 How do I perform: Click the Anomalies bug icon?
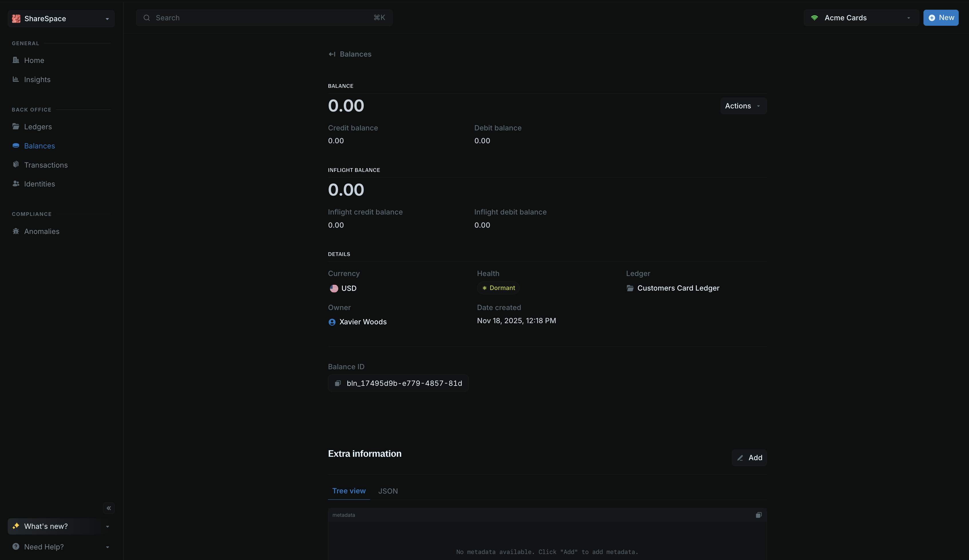(x=16, y=231)
